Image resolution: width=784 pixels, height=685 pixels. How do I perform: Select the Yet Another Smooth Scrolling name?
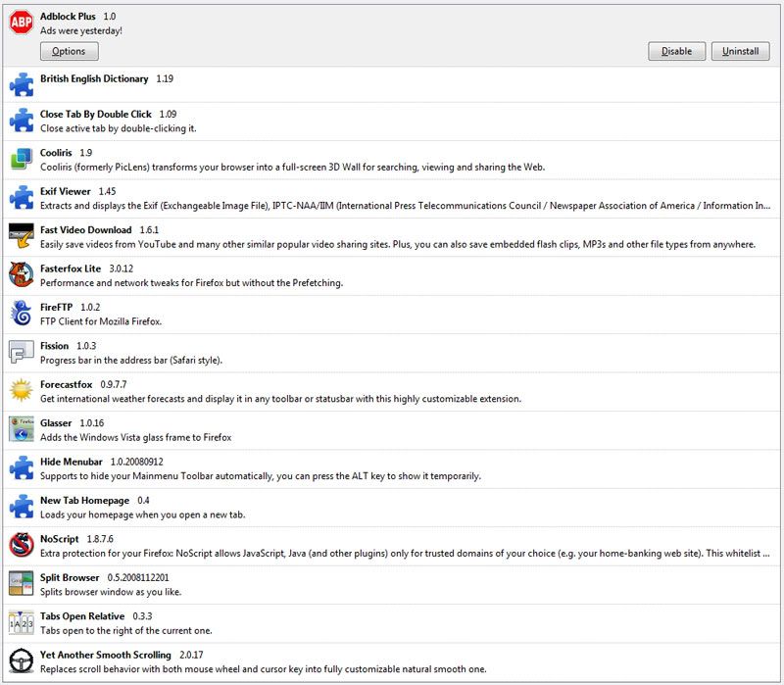click(106, 655)
